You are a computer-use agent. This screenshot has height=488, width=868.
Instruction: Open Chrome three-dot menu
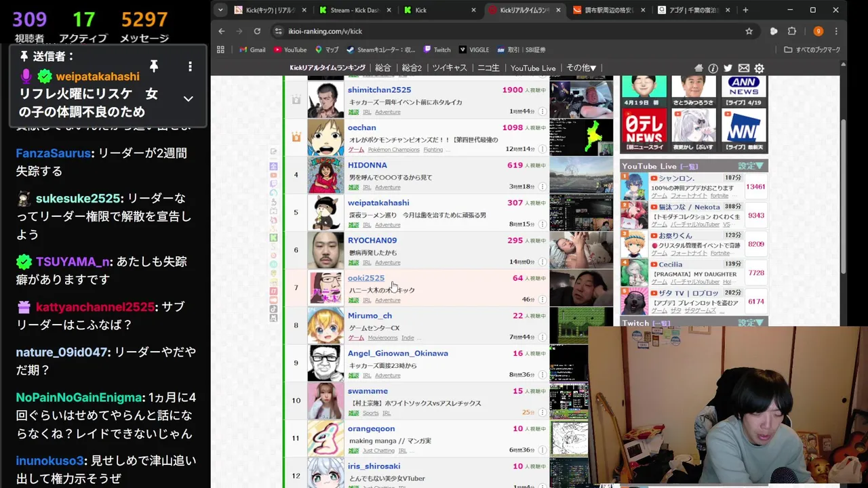coord(836,31)
